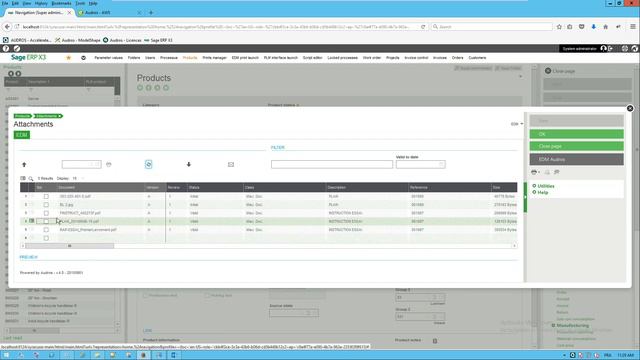
Task: Open Script editor menu item
Action: click(312, 58)
